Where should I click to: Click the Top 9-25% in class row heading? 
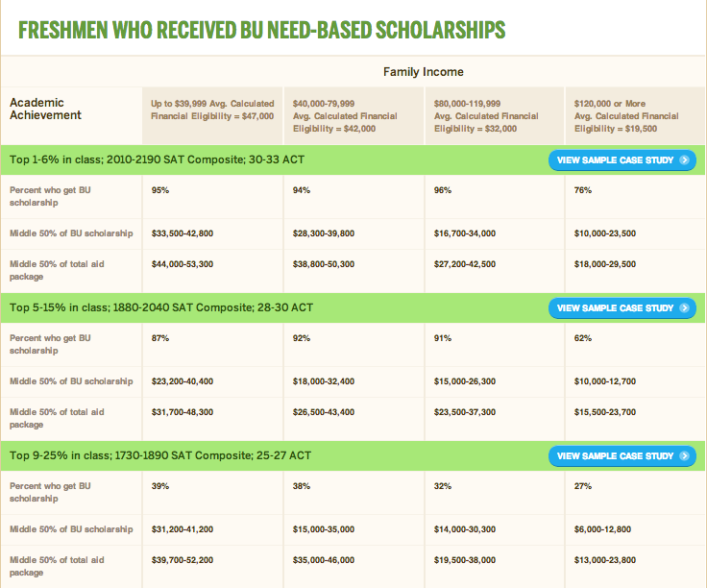(159, 455)
